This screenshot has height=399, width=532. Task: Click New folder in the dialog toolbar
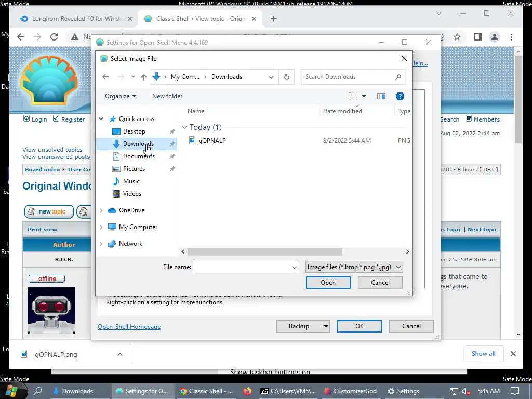[x=167, y=96]
